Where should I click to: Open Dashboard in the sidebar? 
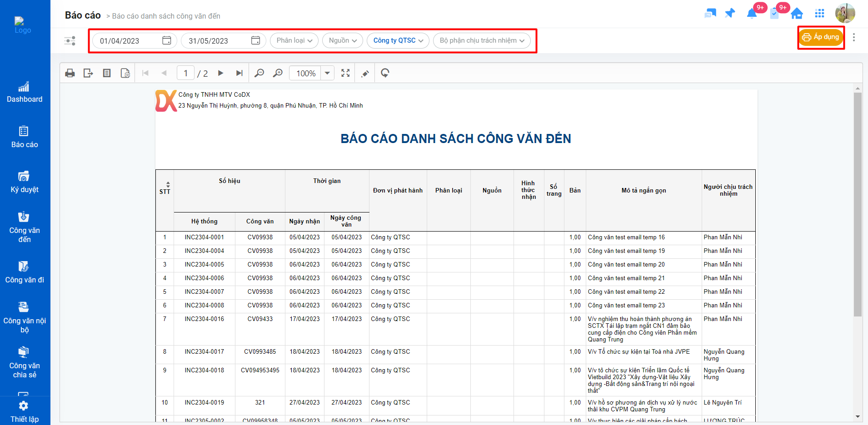pyautogui.click(x=25, y=92)
